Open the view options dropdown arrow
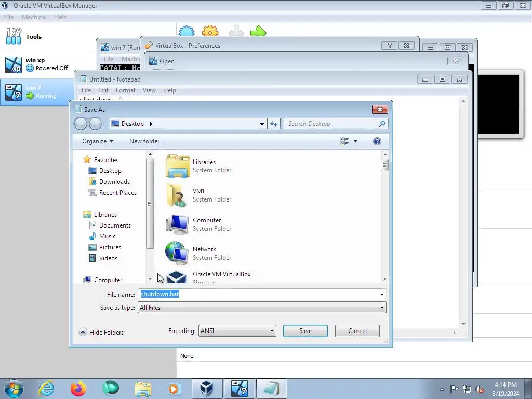 pos(355,141)
